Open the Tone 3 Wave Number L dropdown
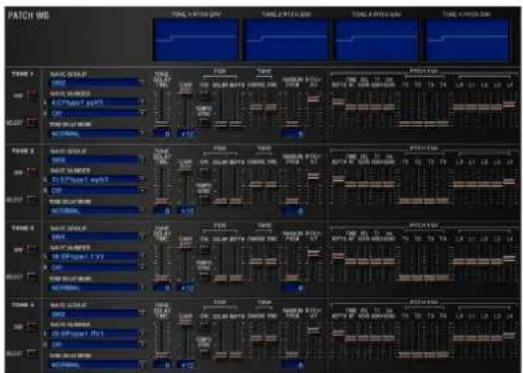 click(96, 256)
